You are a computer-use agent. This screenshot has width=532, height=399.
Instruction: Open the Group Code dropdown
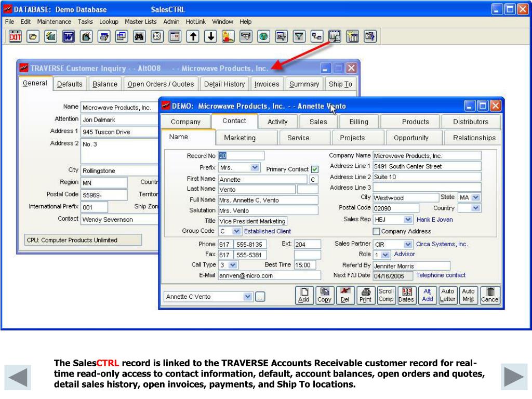(236, 231)
